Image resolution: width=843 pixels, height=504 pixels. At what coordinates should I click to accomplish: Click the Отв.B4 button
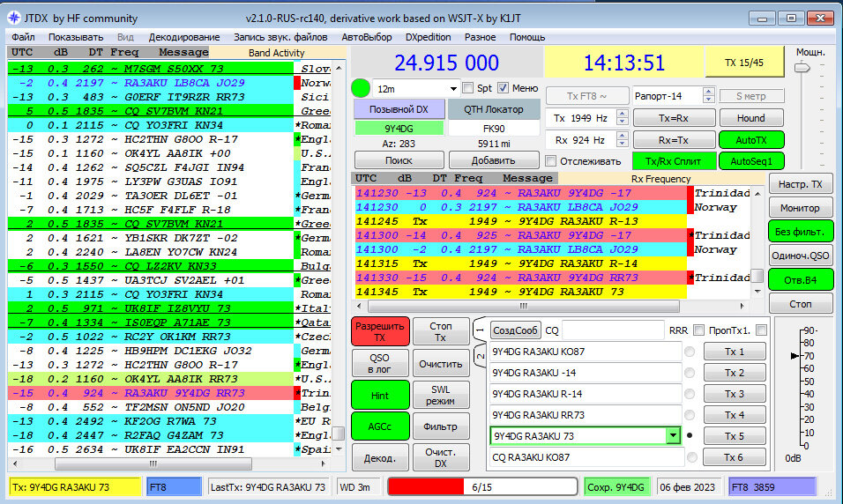click(x=800, y=280)
